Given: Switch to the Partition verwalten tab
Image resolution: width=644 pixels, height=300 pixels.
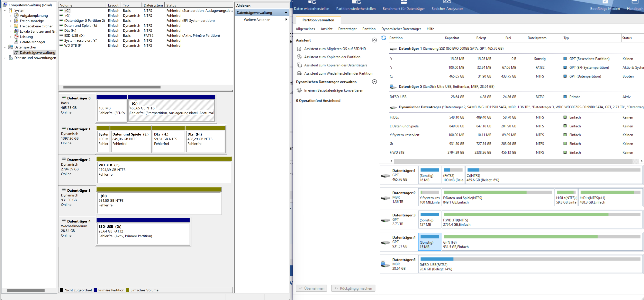Looking at the screenshot, I should point(318,20).
